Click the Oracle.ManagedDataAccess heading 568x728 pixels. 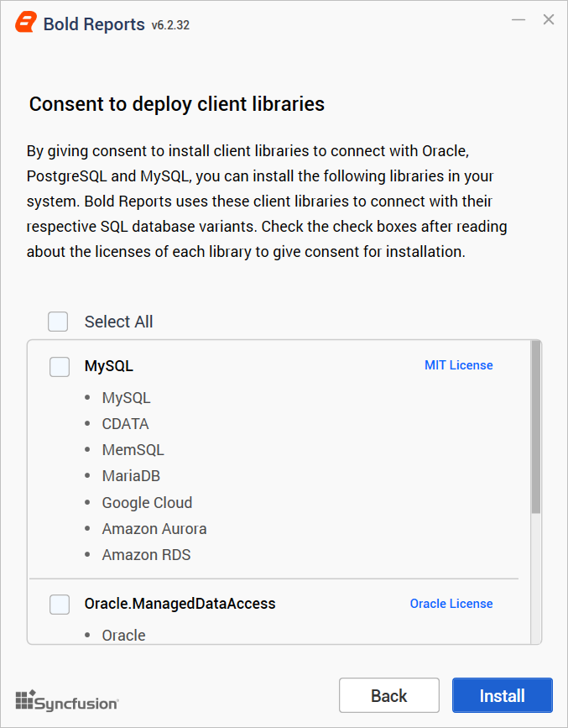[x=180, y=604]
